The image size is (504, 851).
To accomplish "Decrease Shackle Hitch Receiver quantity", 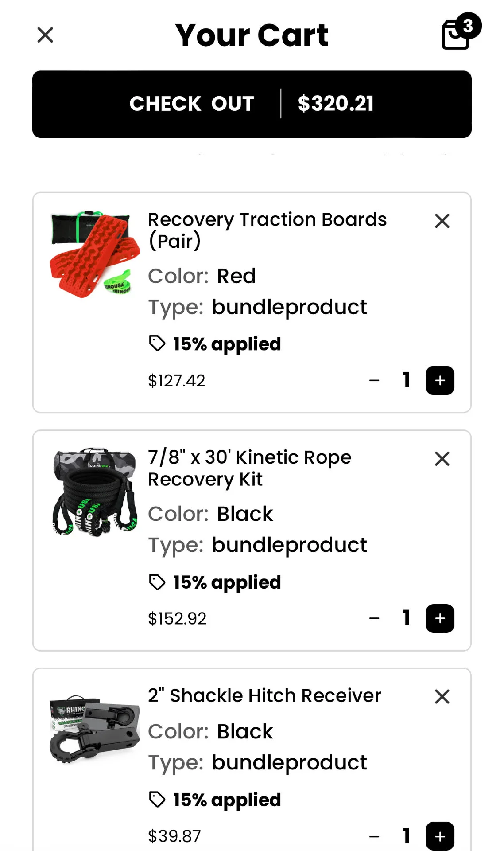I will tap(374, 836).
